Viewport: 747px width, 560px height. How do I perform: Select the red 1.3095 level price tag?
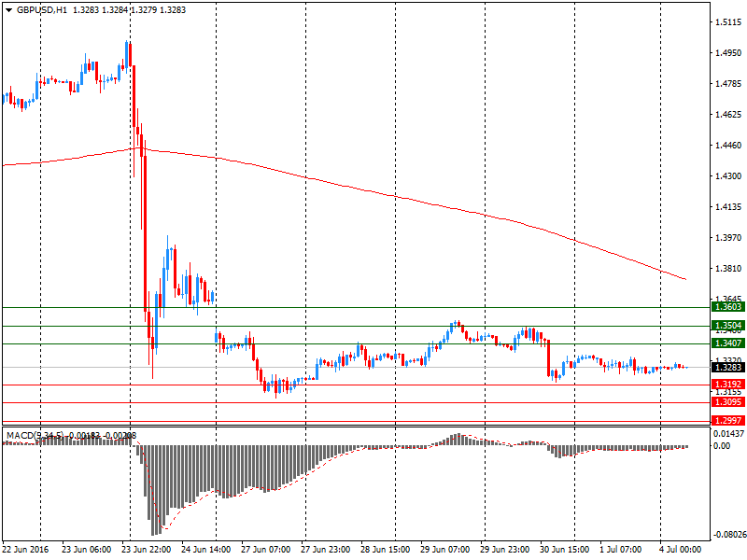(727, 402)
